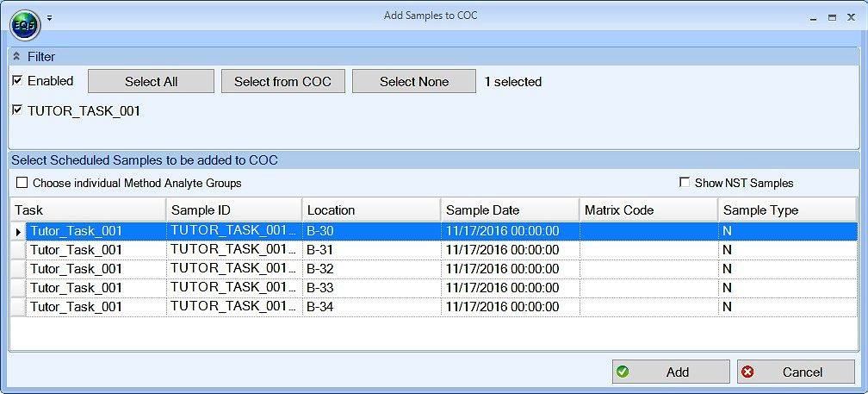This screenshot has height=394, width=868.
Task: Select the row with location B-31
Action: [x=371, y=250]
